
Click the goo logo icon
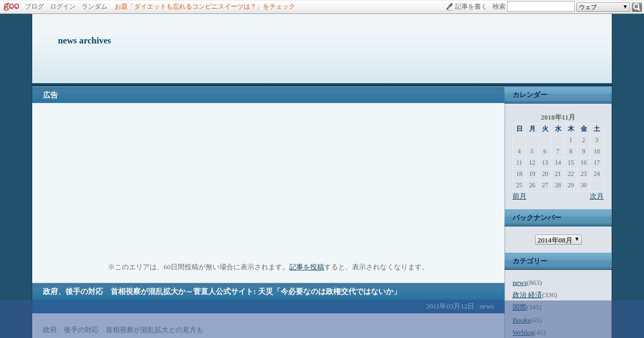click(x=11, y=6)
